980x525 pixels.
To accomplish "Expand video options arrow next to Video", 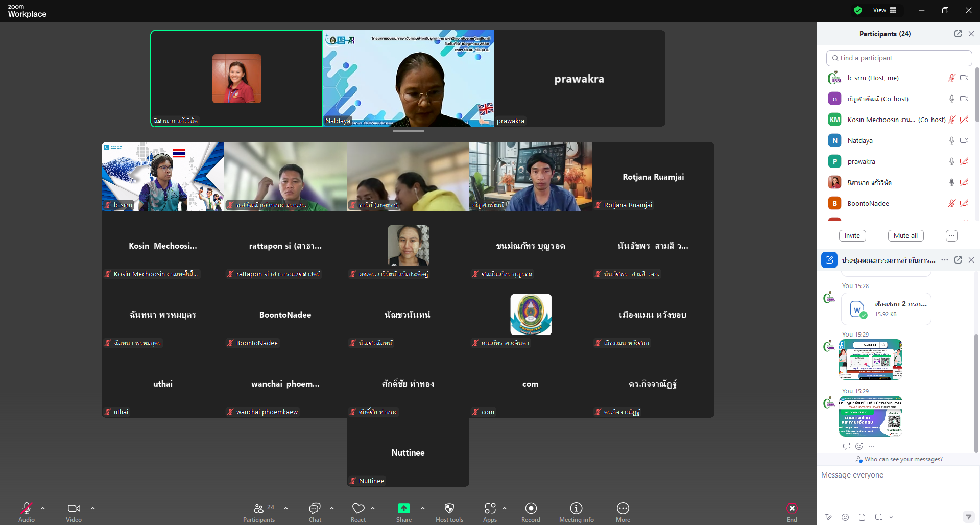I will click(93, 508).
